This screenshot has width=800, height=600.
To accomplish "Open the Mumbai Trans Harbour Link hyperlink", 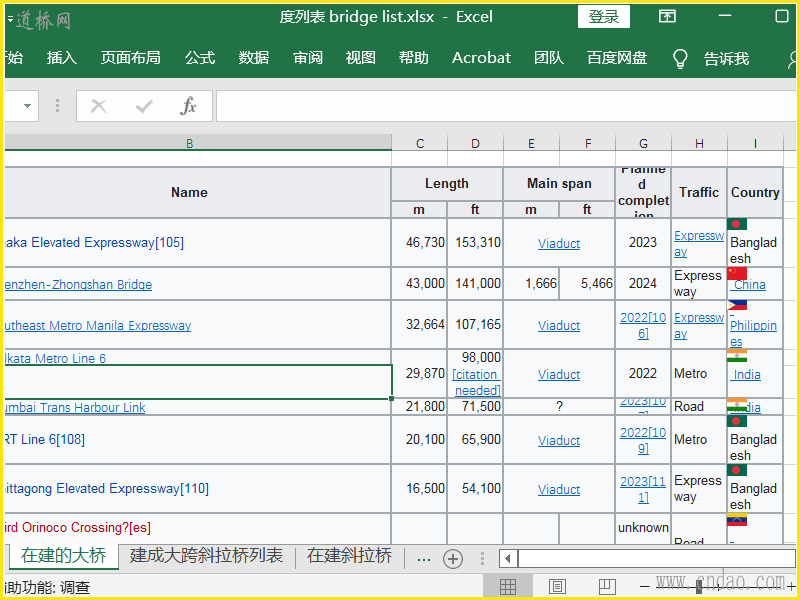I will 75,408.
